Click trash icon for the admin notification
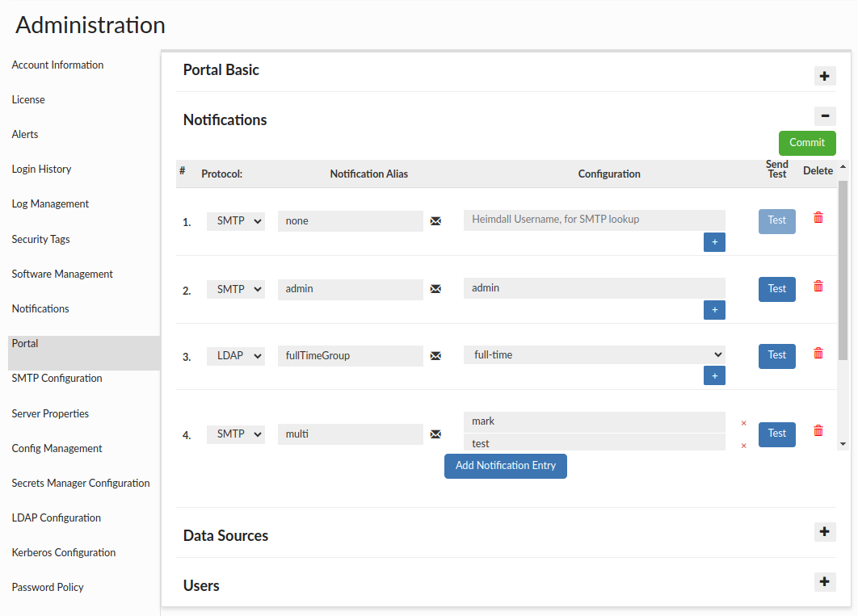This screenshot has width=858, height=616. pos(818,287)
